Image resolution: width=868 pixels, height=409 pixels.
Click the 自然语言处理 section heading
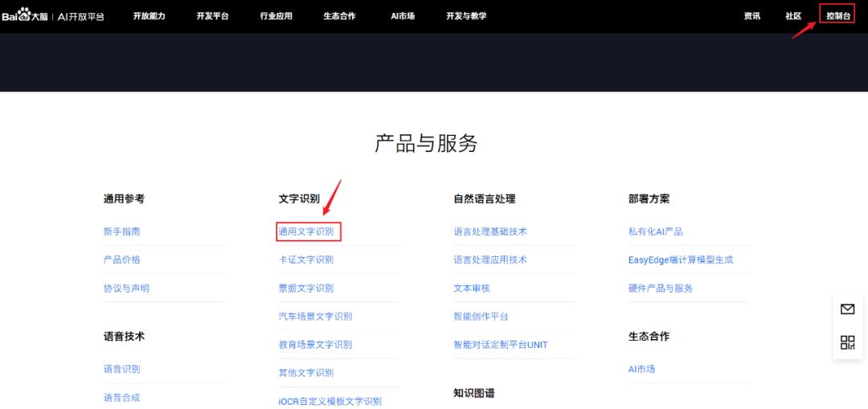(x=485, y=198)
